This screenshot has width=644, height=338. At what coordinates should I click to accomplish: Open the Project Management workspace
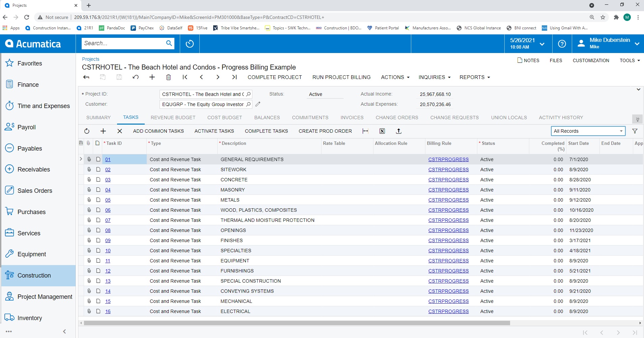coord(38,297)
